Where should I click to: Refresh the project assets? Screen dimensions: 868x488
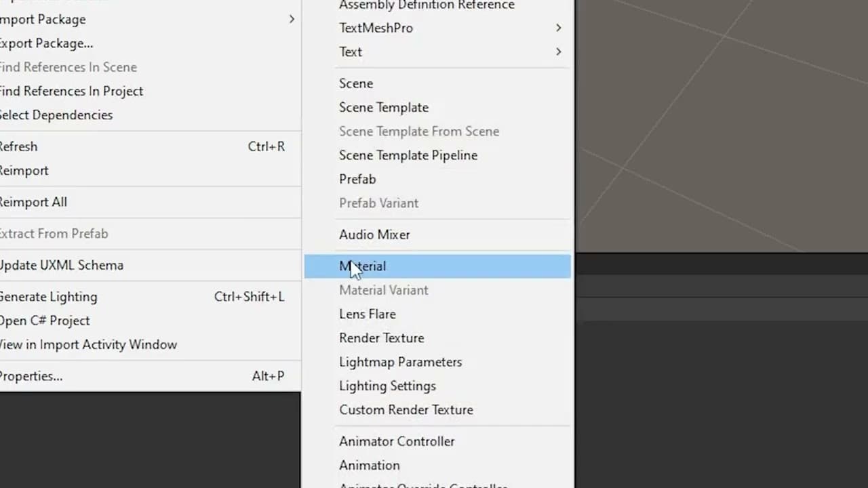coord(19,146)
